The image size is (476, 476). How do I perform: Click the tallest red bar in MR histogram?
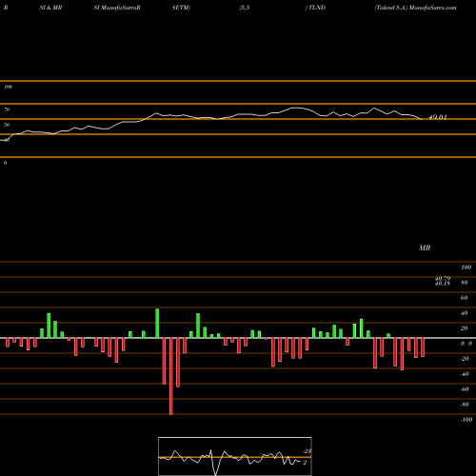pyautogui.click(x=171, y=376)
